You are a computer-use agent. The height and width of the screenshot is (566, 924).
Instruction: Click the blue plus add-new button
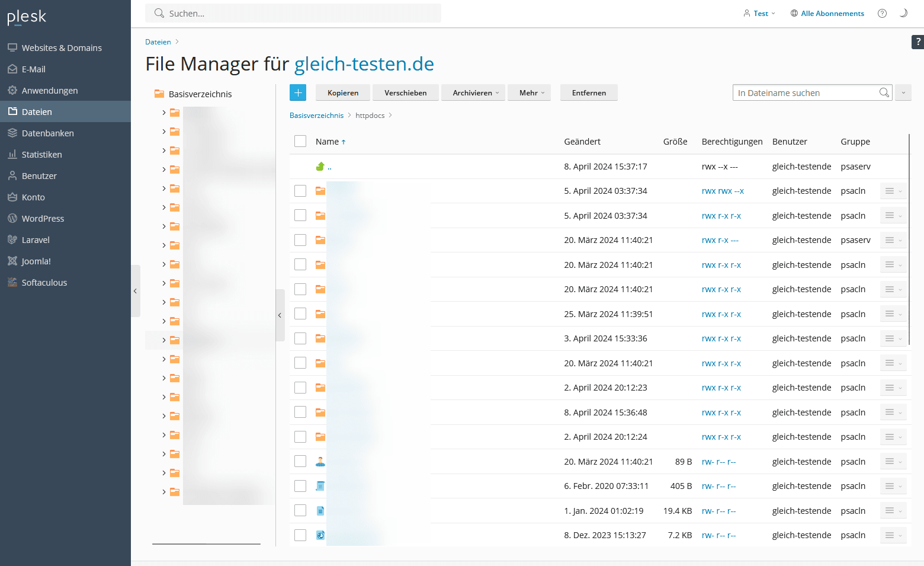[x=297, y=92]
